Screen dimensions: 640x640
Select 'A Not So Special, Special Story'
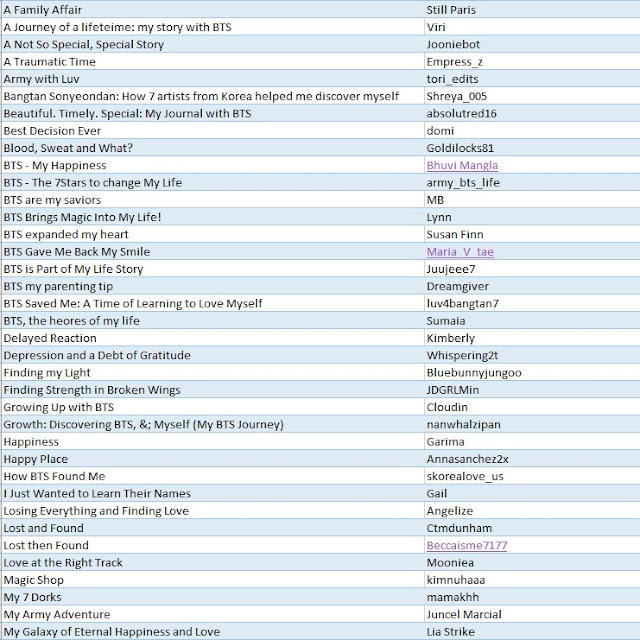coord(213,44)
